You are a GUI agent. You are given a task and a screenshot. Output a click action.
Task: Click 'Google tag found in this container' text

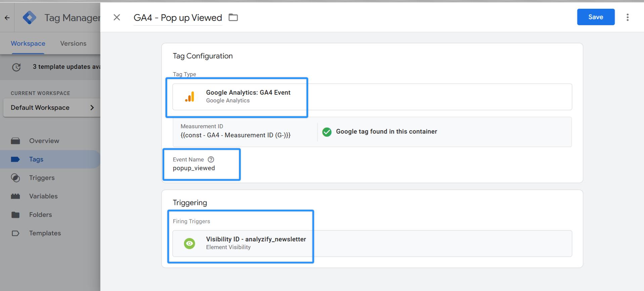coord(386,132)
